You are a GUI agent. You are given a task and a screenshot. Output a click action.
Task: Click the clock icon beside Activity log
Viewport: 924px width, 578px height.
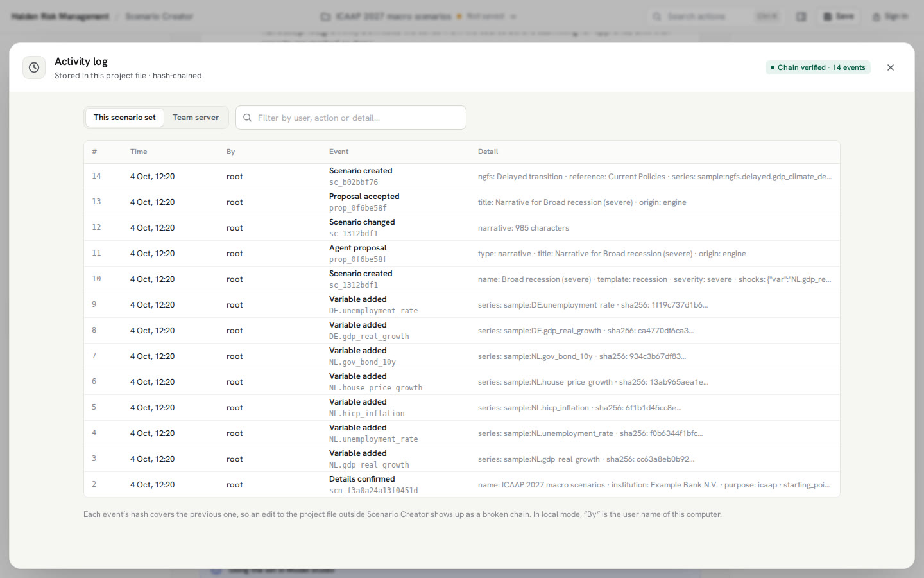click(34, 67)
